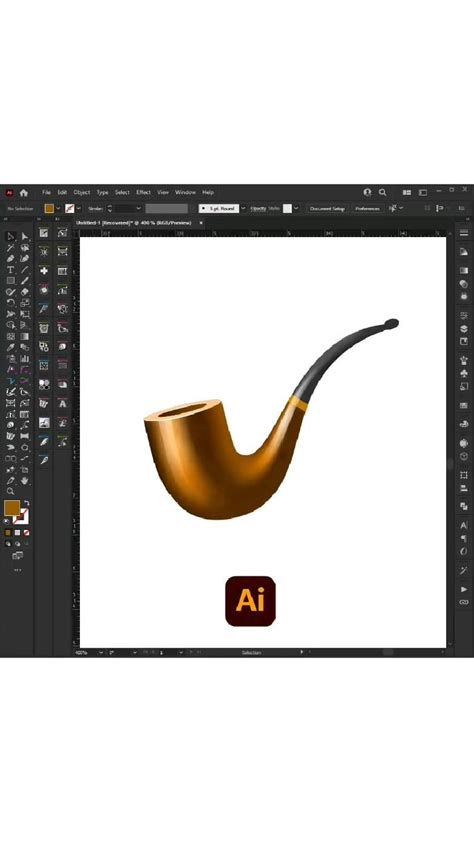Set paint mode to Color button

pyautogui.click(x=8, y=533)
